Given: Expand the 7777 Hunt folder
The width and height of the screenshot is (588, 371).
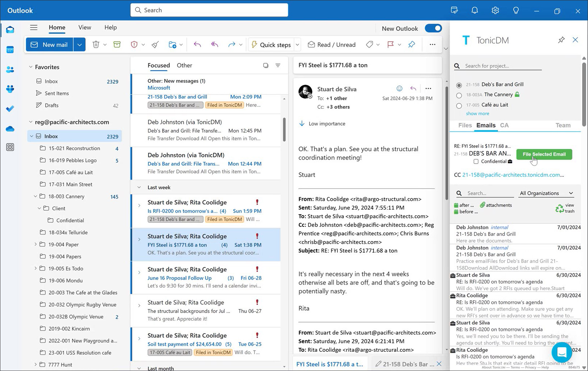Looking at the screenshot, I should [35, 364].
